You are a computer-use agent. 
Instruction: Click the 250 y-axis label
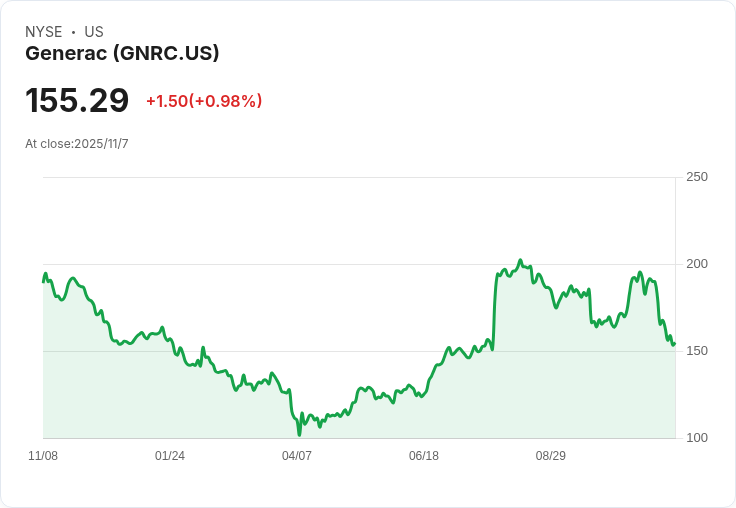pyautogui.click(x=697, y=177)
